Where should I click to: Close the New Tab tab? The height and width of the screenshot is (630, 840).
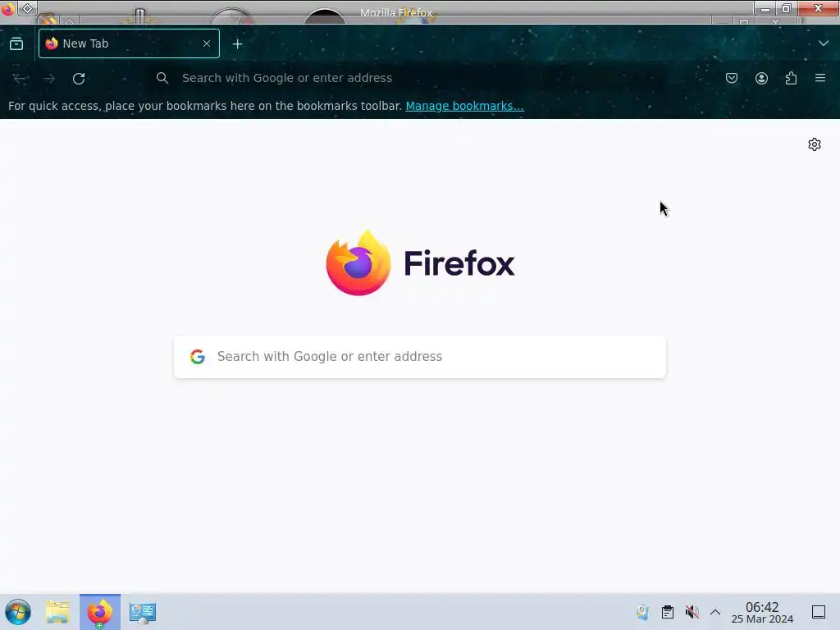click(207, 43)
